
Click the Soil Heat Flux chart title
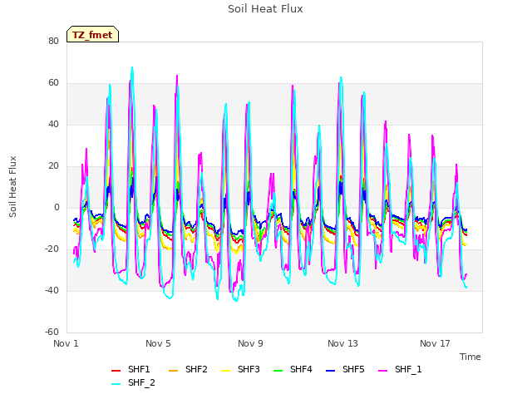[x=265, y=9]
